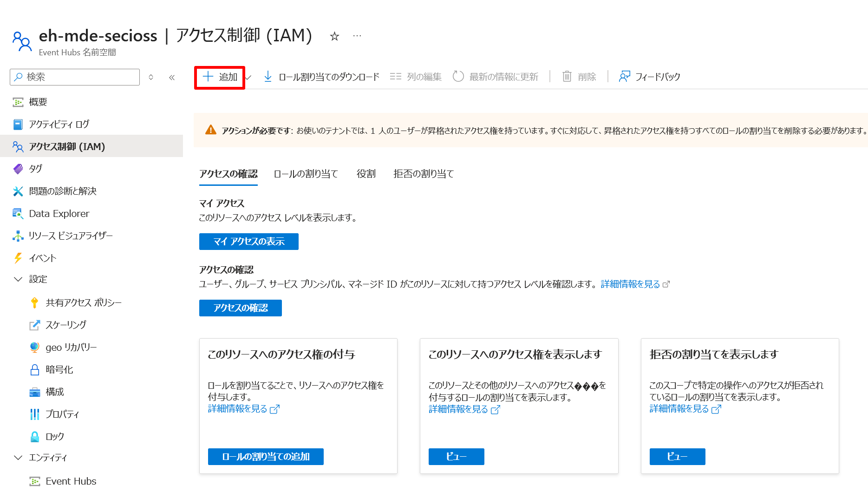The height and width of the screenshot is (492, 868).
Task: Collapse the 設定 section in the sidebar
Action: click(18, 279)
